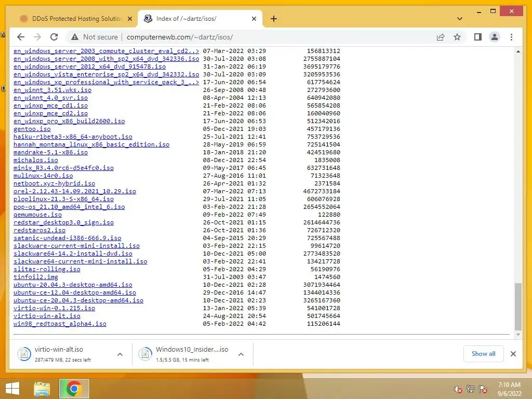Image resolution: width=532 pixels, height=399 pixels.
Task: Download win98_redtoast_alpha4.iso
Action: click(x=60, y=324)
